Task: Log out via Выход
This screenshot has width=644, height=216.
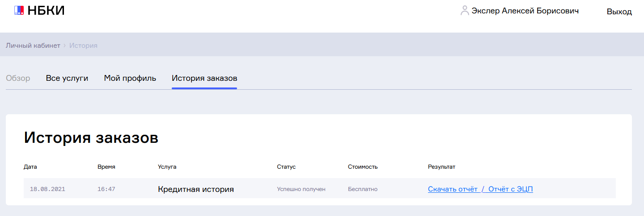Action: pos(619,12)
